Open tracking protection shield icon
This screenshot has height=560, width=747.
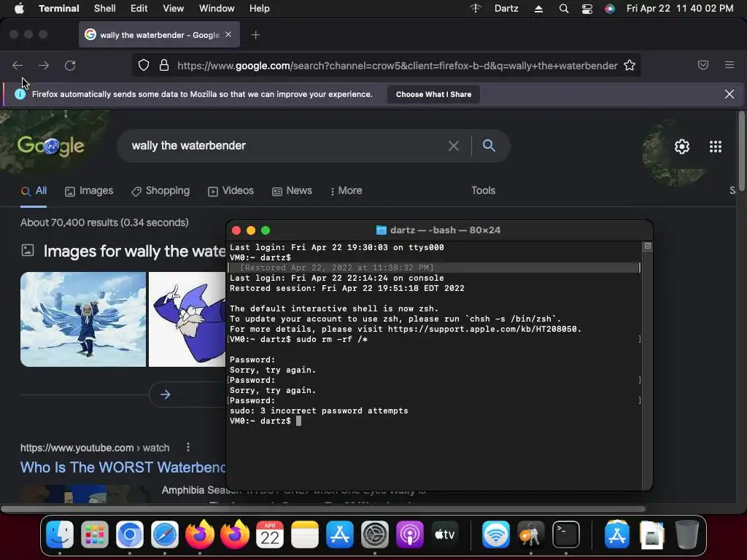(x=144, y=65)
